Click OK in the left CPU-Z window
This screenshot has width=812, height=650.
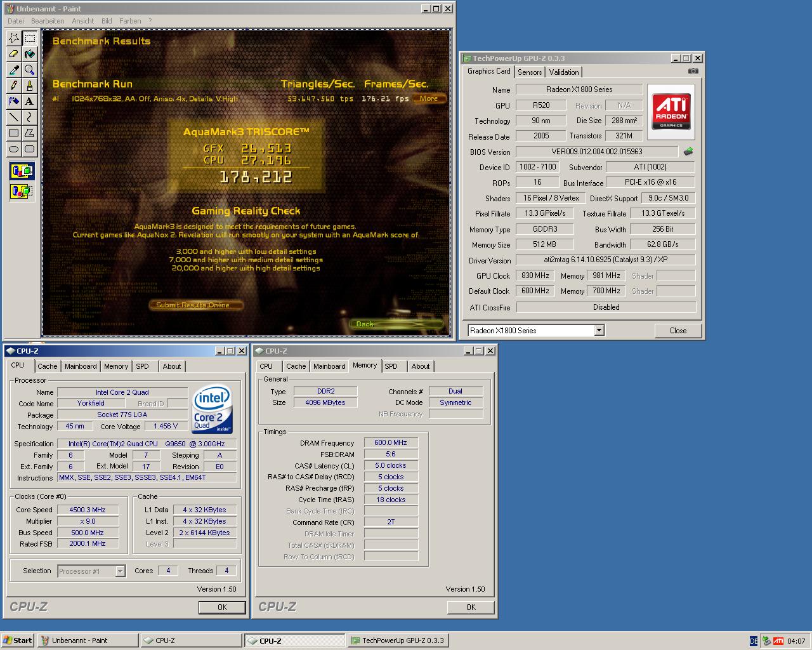tap(222, 607)
